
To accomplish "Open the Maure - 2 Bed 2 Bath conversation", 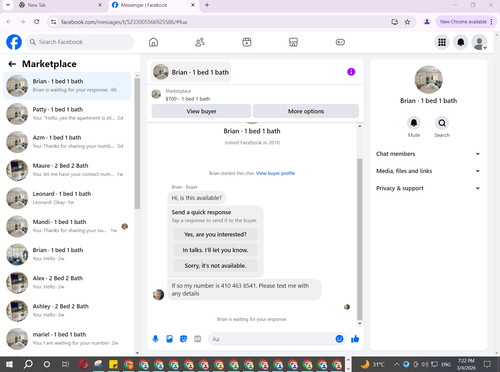I will tap(67, 170).
